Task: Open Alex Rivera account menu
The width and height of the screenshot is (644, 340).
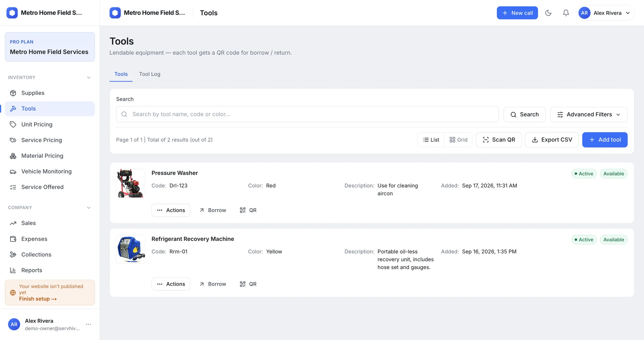Action: (605, 13)
